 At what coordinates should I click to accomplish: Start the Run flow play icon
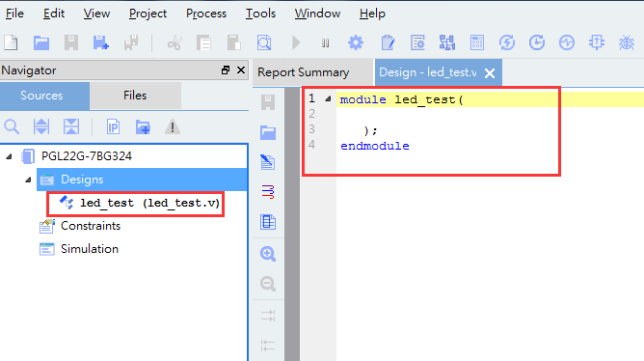click(x=296, y=42)
